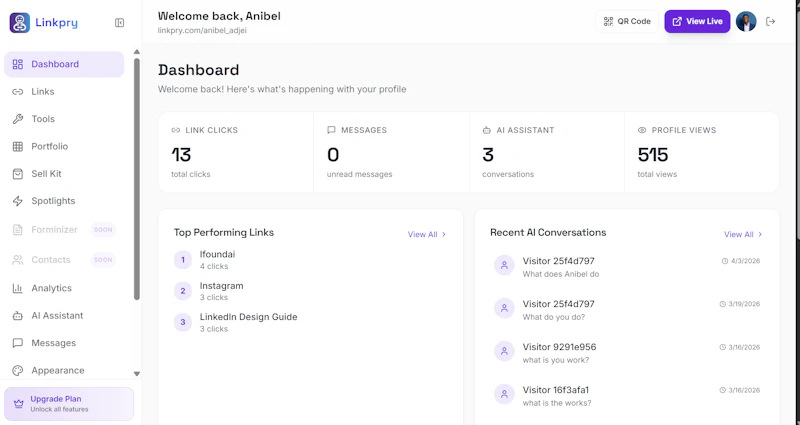Open the LinkedIn Design Guide link row
This screenshot has width=800, height=425.
[310, 322]
